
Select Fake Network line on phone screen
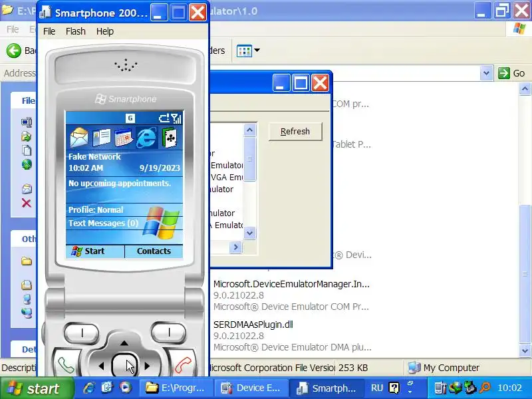(x=94, y=156)
